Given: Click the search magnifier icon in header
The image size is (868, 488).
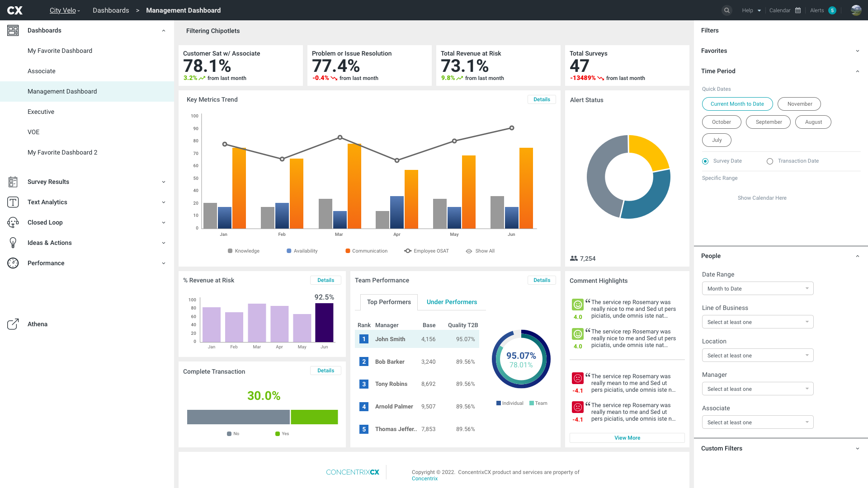Looking at the screenshot, I should pos(726,10).
